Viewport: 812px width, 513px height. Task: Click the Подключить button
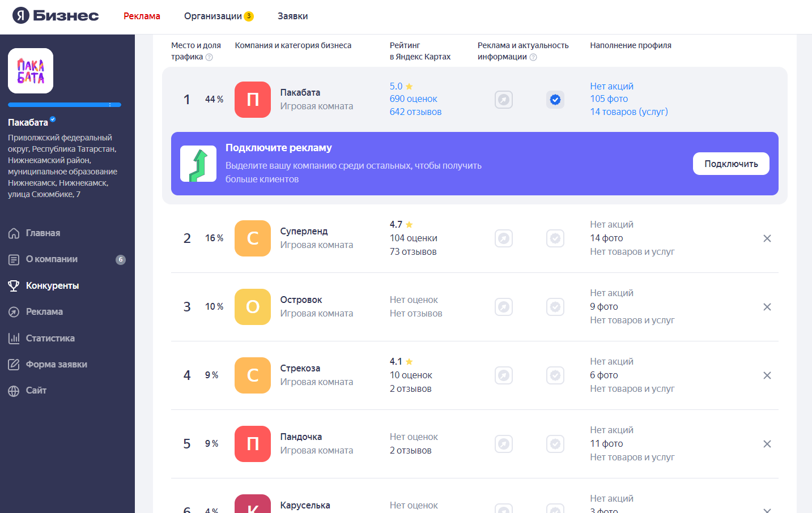[731, 164]
